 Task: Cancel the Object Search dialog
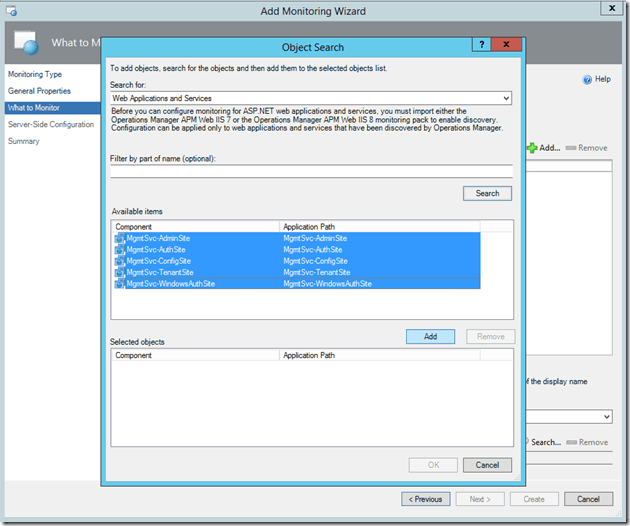coord(488,465)
